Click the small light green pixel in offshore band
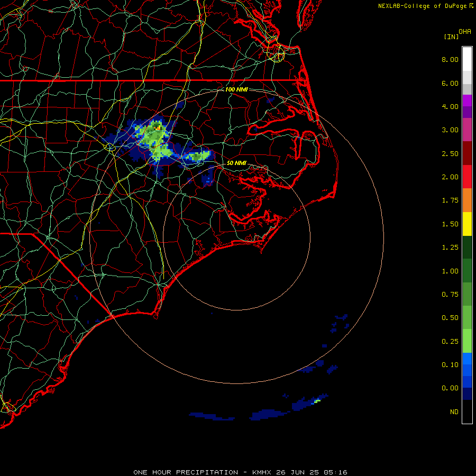The image size is (476, 476). [x=317, y=401]
